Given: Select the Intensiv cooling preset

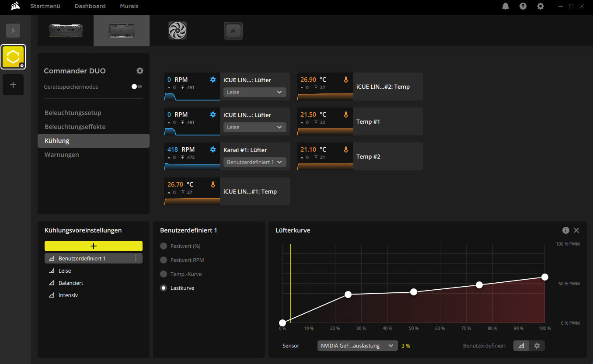Looking at the screenshot, I should click(x=68, y=295).
